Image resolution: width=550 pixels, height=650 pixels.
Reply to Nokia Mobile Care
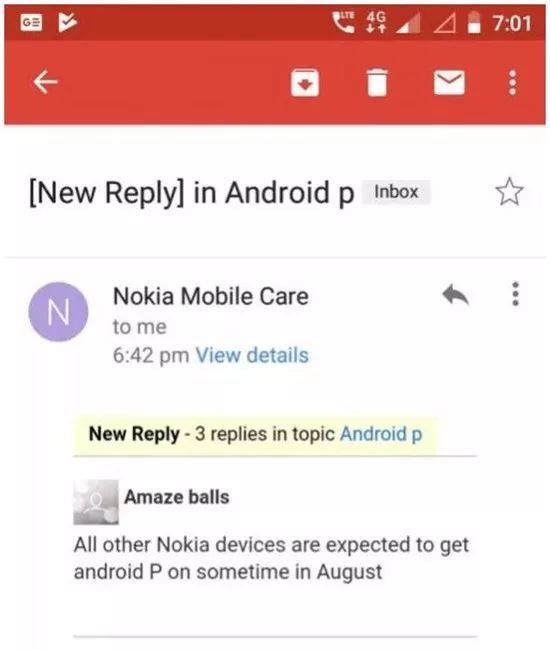point(455,294)
